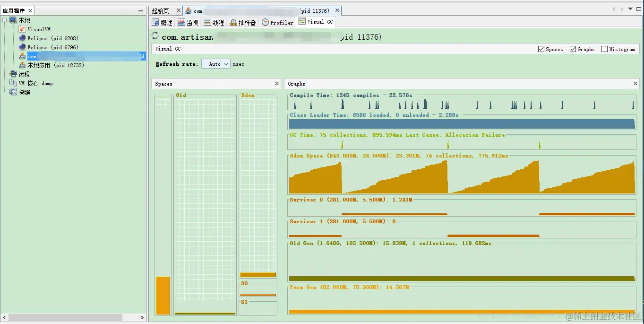Select the 远程 tree node
This screenshot has width=644, height=324.
point(24,74)
